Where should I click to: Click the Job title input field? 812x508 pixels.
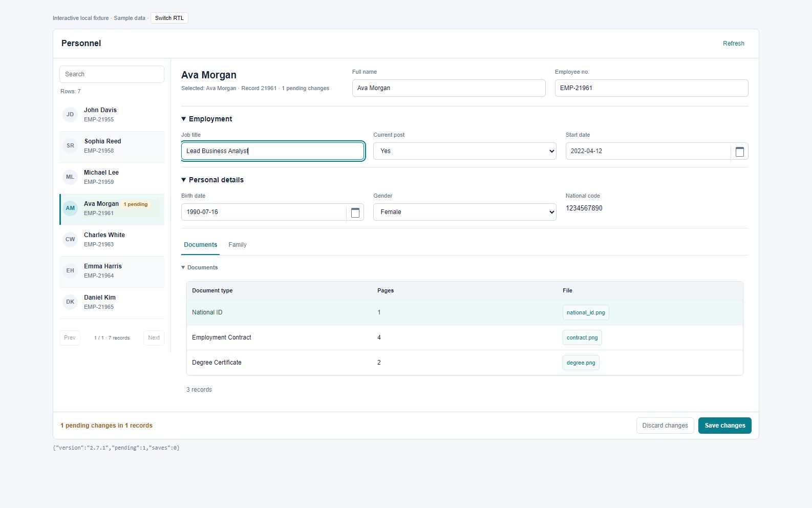(272, 151)
